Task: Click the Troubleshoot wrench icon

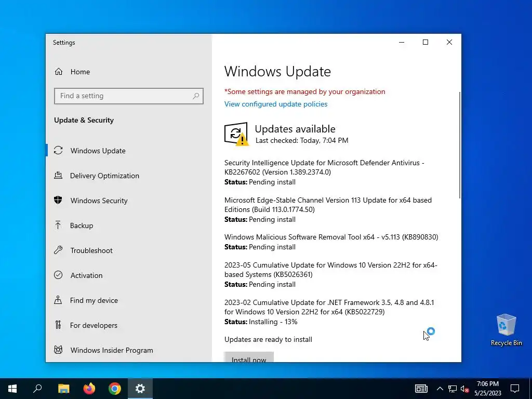Action: 58,250
